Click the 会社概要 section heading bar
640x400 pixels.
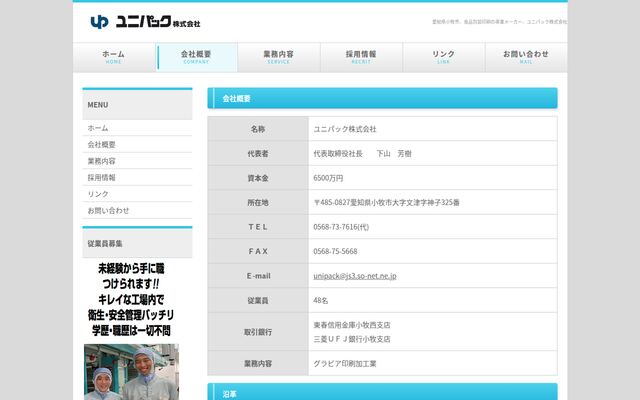[x=382, y=98]
